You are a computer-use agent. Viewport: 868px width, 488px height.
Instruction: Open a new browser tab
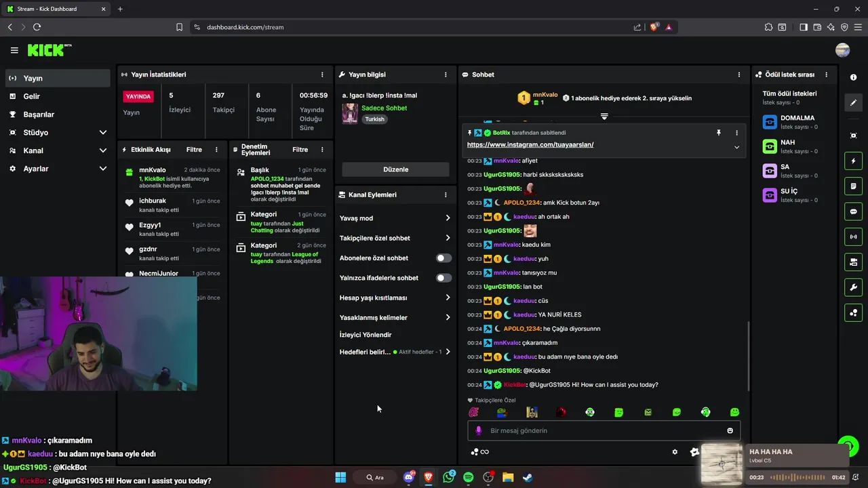point(120,9)
